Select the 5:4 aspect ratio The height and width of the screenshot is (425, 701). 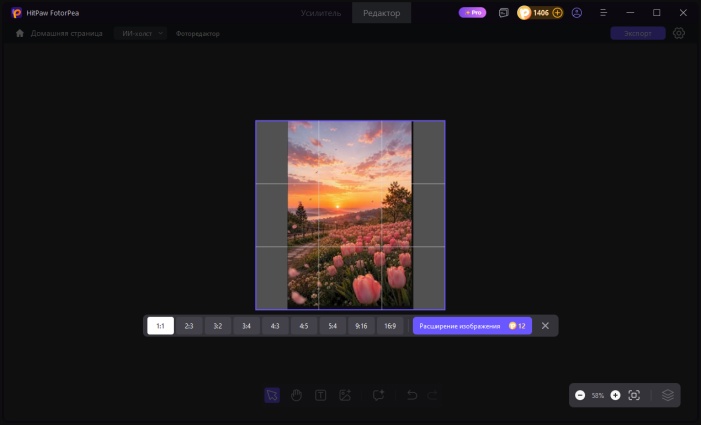click(332, 326)
